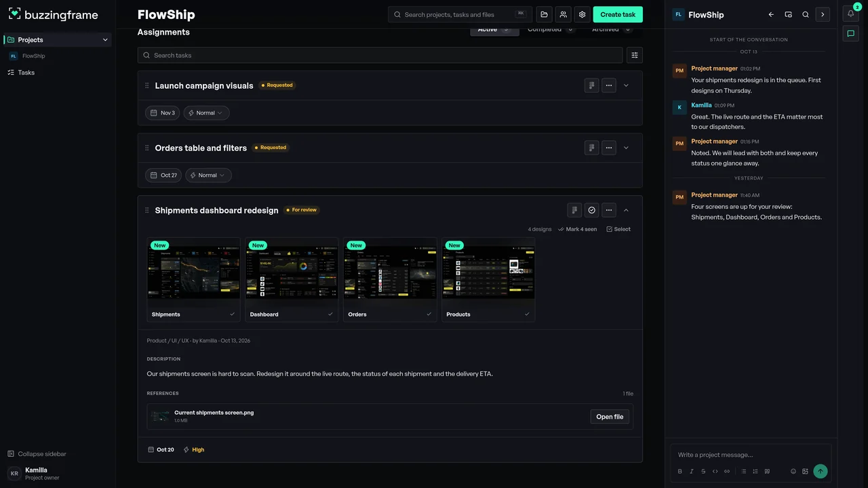
Task: Mark Products design as seen
Action: 527,314
